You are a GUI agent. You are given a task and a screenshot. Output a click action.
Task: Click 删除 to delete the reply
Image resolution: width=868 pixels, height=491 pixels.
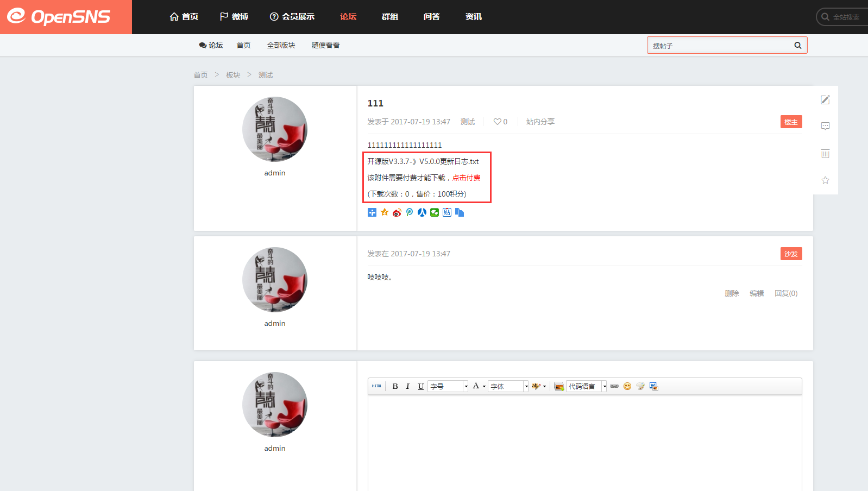(732, 293)
